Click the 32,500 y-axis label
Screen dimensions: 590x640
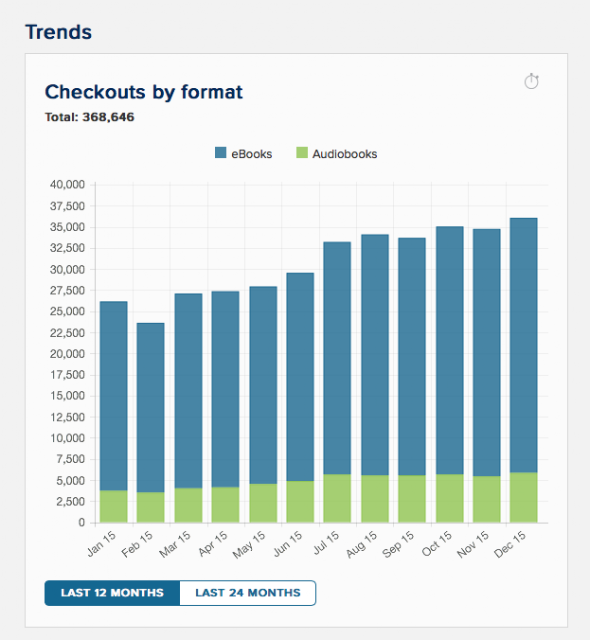[x=67, y=248]
